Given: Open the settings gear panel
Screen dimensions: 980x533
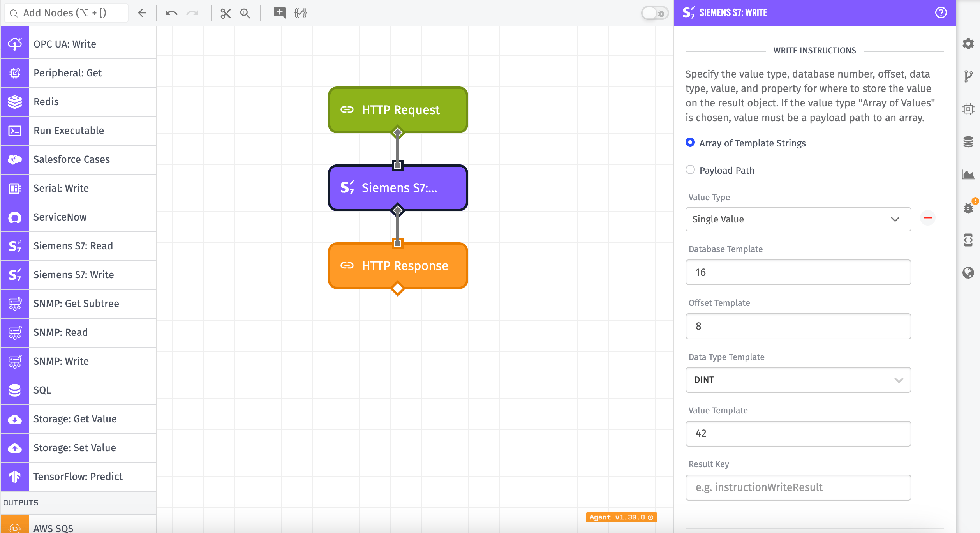Looking at the screenshot, I should point(968,43).
